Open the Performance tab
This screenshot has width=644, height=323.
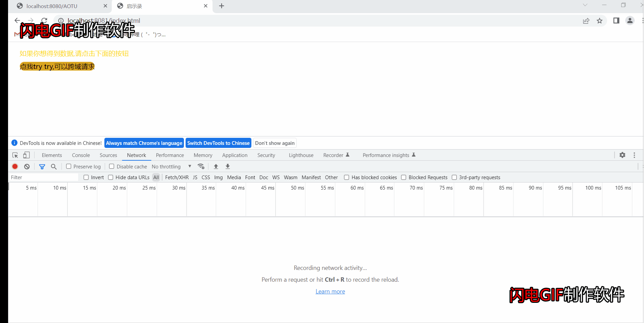tap(170, 155)
